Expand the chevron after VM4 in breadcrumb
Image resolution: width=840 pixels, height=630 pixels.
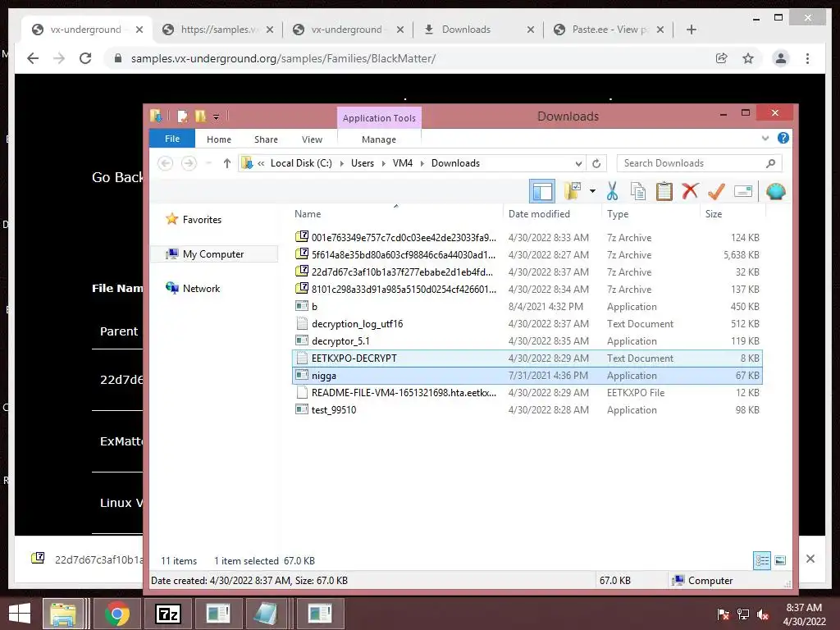422,163
